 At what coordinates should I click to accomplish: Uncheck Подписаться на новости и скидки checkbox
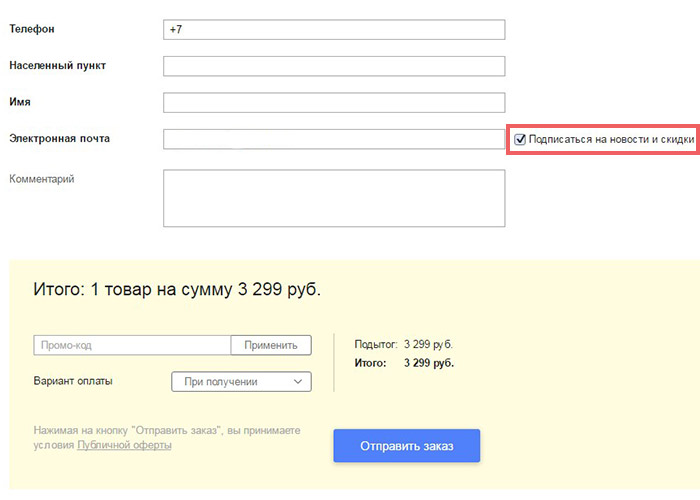click(x=520, y=139)
